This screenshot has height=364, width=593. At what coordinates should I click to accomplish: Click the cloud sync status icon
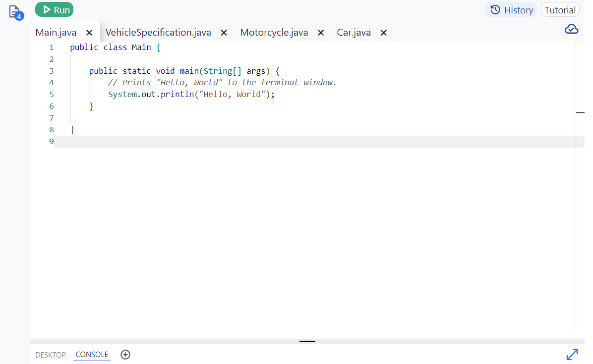tap(572, 29)
